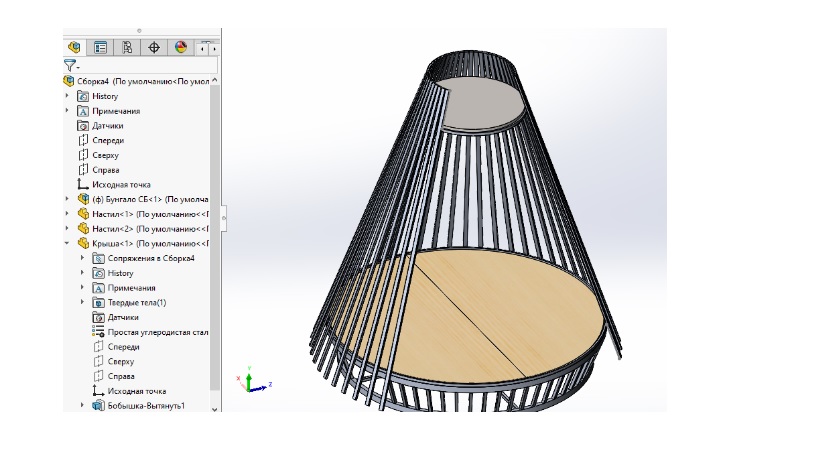Open the DisplayManager color sphere tab
Screen dimensions: 819x460
pyautogui.click(x=181, y=47)
